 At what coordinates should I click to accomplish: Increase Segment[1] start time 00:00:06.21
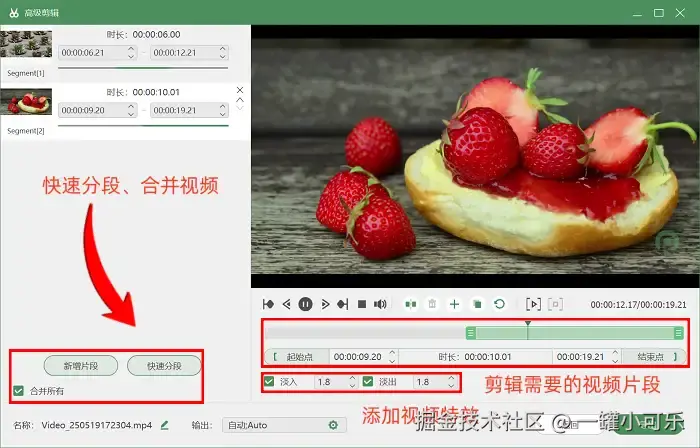131,49
